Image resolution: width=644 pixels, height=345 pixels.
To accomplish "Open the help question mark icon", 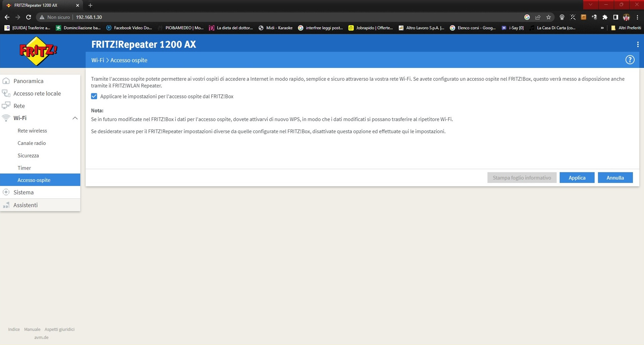I will pos(630,60).
